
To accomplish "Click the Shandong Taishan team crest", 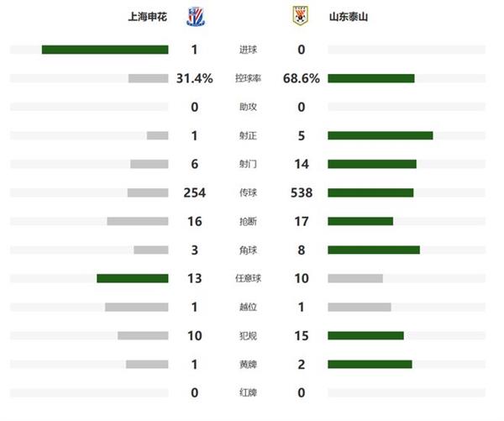I will click(x=301, y=16).
